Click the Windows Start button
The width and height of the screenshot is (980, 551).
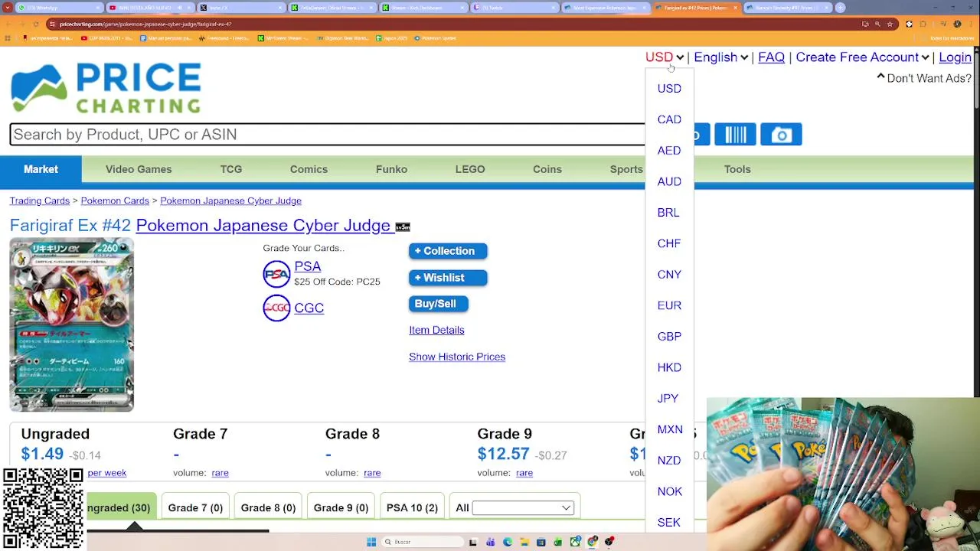371,542
